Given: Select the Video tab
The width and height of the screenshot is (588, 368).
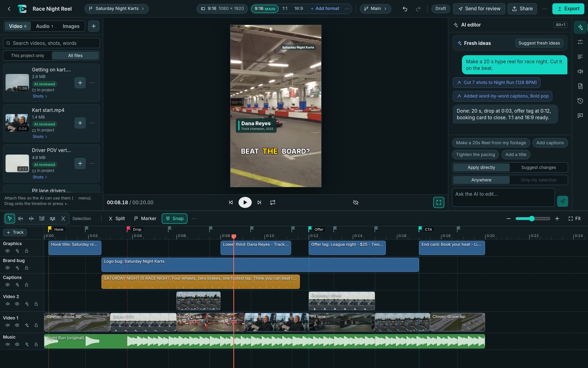Looking at the screenshot, I should click(x=18, y=26).
